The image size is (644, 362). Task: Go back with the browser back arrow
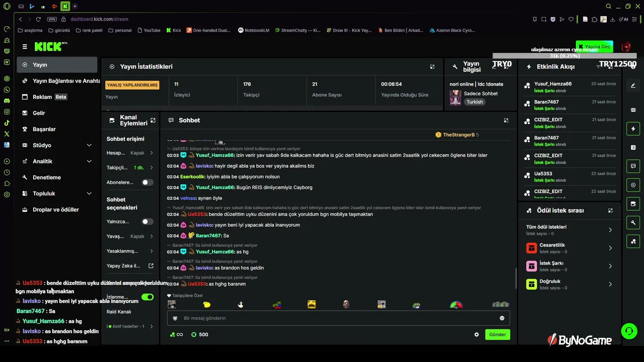point(21,19)
